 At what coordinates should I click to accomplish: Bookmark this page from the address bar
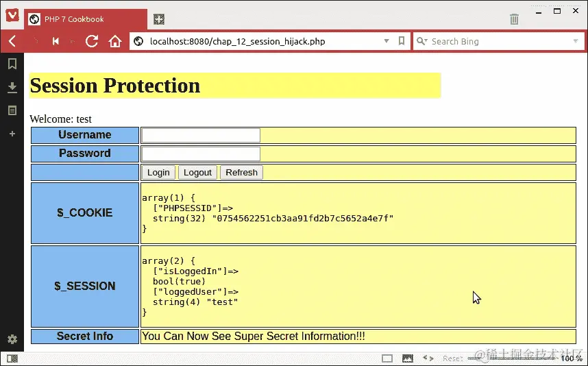(x=401, y=41)
